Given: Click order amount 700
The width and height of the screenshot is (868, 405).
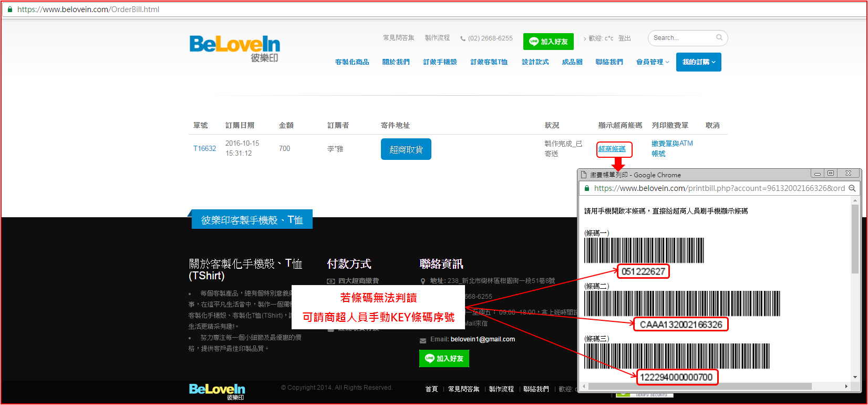Looking at the screenshot, I should 284,148.
